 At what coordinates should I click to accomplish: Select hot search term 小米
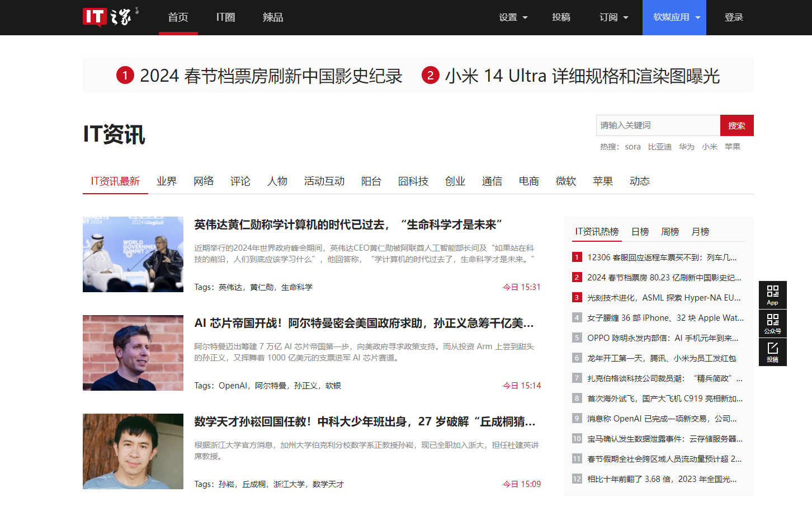tap(710, 147)
